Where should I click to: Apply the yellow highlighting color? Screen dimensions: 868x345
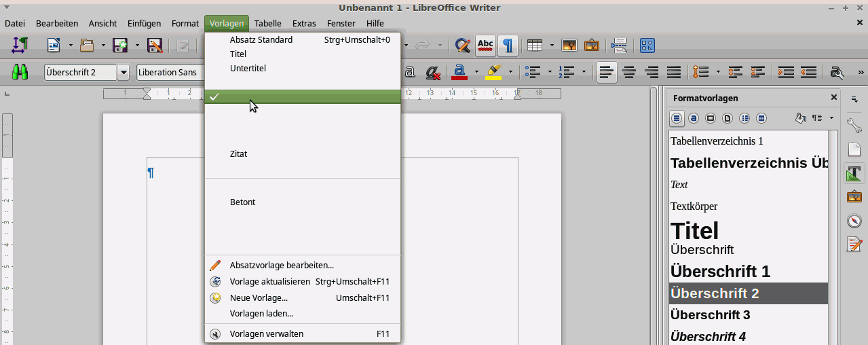pos(493,72)
